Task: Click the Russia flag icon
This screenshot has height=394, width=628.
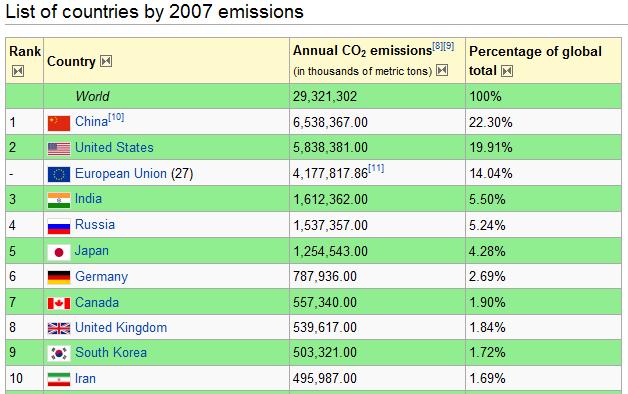Action: 59,226
